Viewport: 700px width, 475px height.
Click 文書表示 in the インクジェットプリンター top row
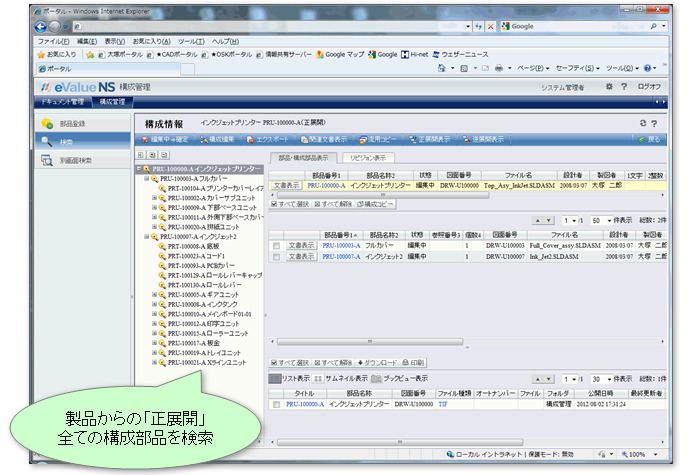(287, 185)
